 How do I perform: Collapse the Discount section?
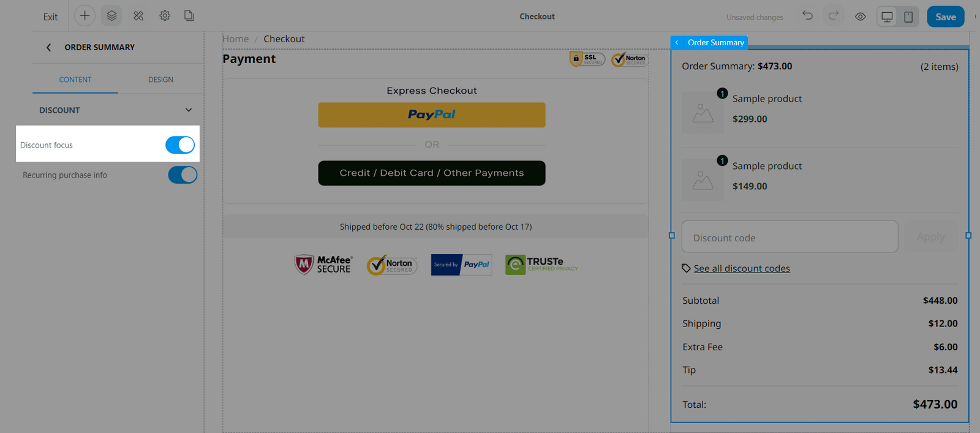[x=189, y=110]
